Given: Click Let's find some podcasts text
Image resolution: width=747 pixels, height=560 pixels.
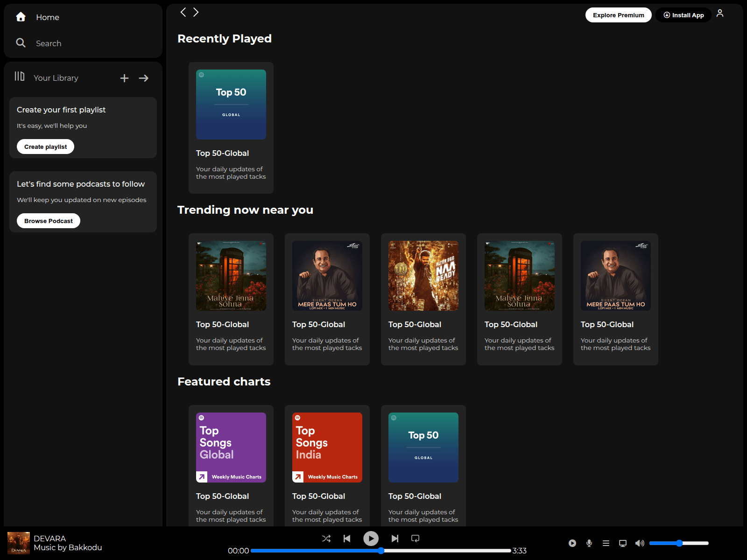Looking at the screenshot, I should [x=81, y=184].
